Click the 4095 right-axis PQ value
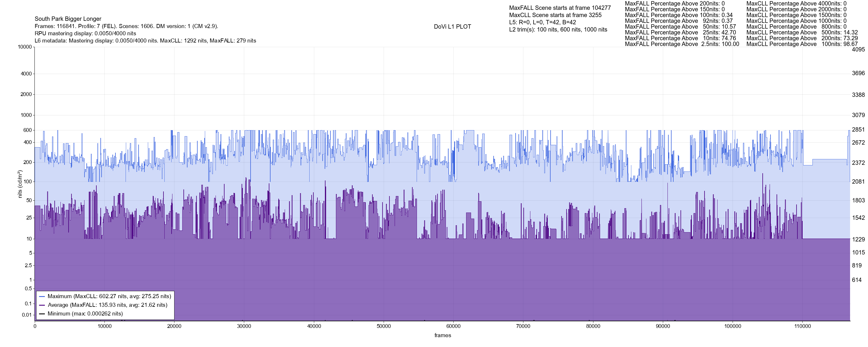 pos(858,49)
